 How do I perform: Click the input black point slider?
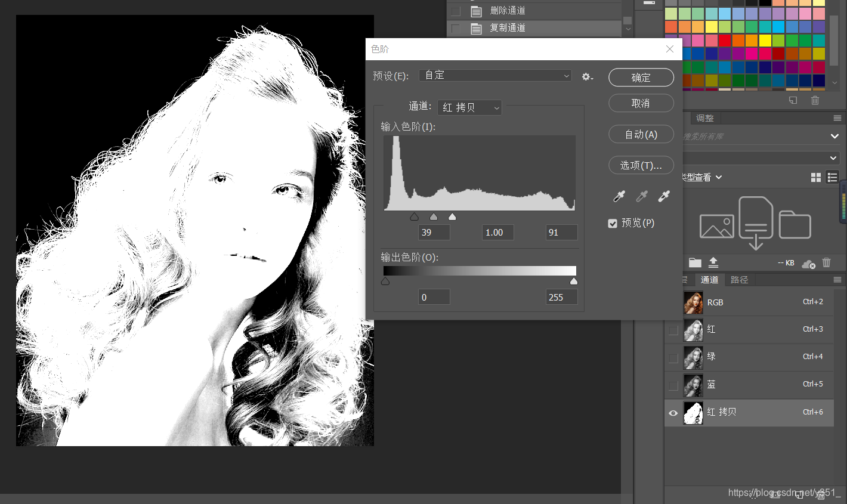(415, 217)
